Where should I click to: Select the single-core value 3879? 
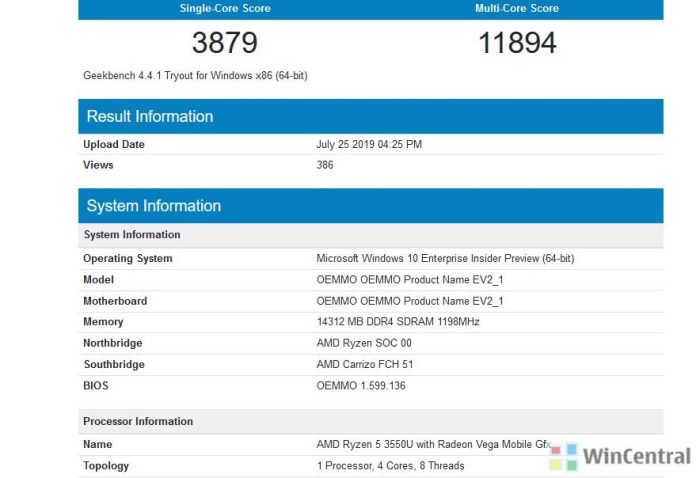(x=225, y=43)
